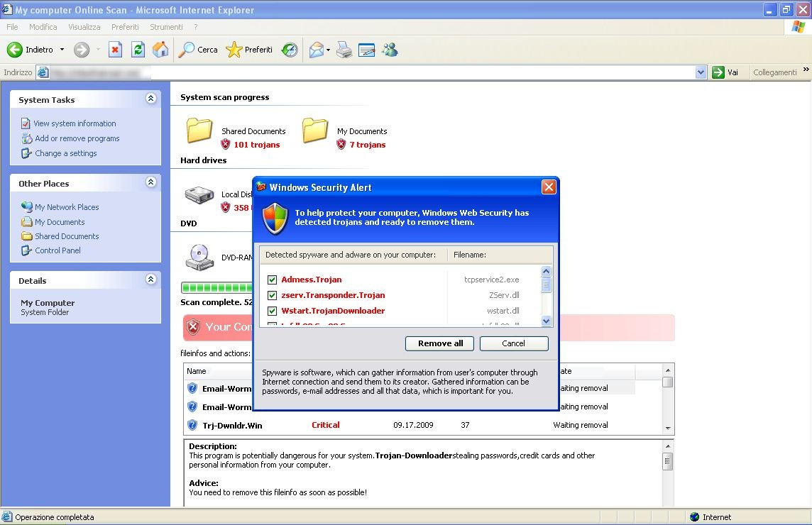This screenshot has width=812, height=525.
Task: Click the Critical severity label
Action: tap(326, 425)
